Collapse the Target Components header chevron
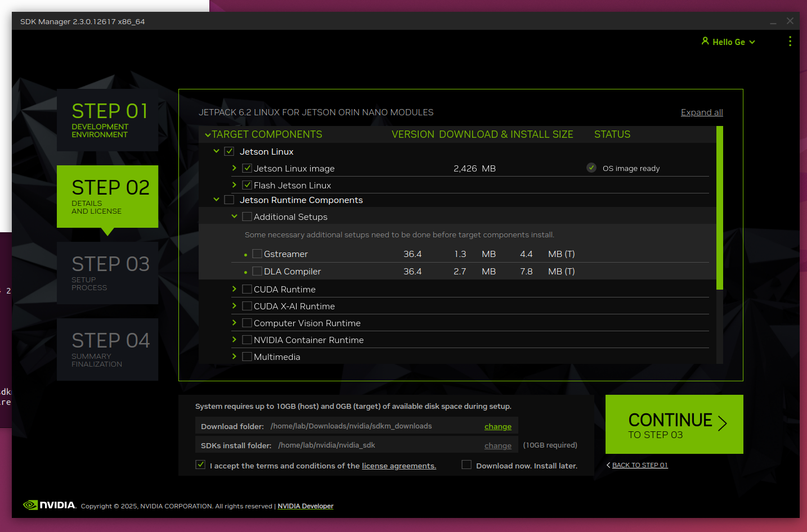 (x=208, y=134)
